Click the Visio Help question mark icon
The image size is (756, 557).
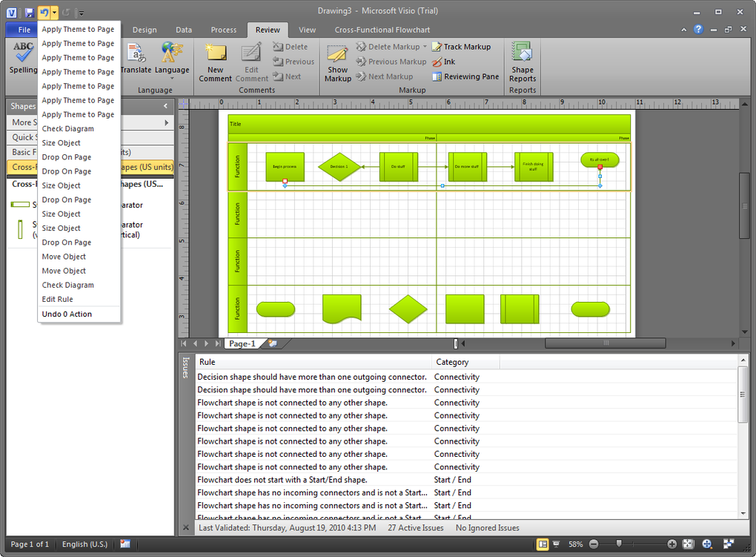(x=698, y=30)
